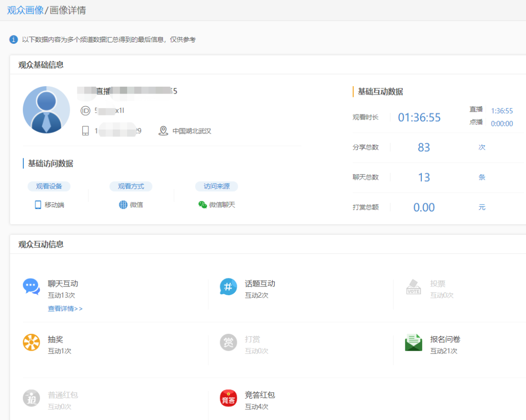
Task: Open the 查看详情 link
Action: tap(65, 308)
